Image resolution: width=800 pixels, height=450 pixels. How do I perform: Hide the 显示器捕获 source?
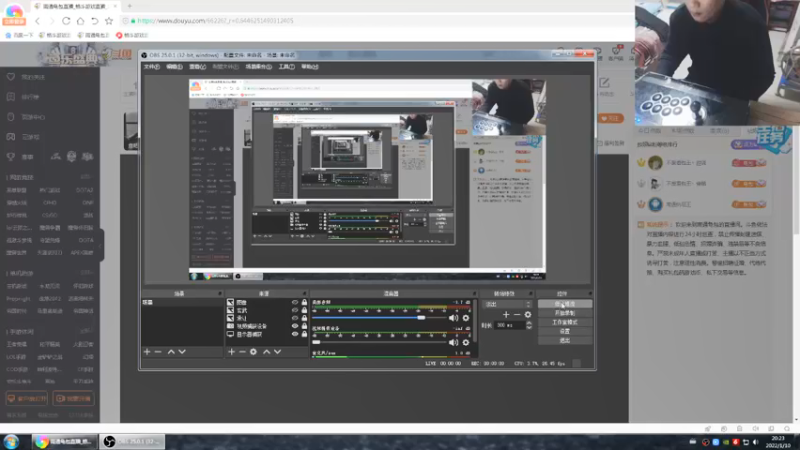tap(295, 334)
